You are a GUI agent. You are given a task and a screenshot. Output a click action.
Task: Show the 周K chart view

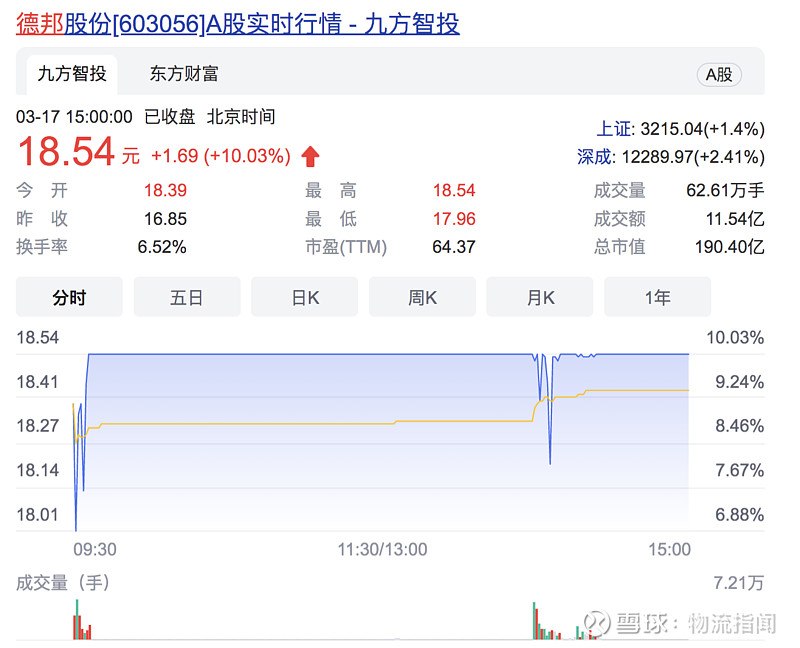(422, 297)
